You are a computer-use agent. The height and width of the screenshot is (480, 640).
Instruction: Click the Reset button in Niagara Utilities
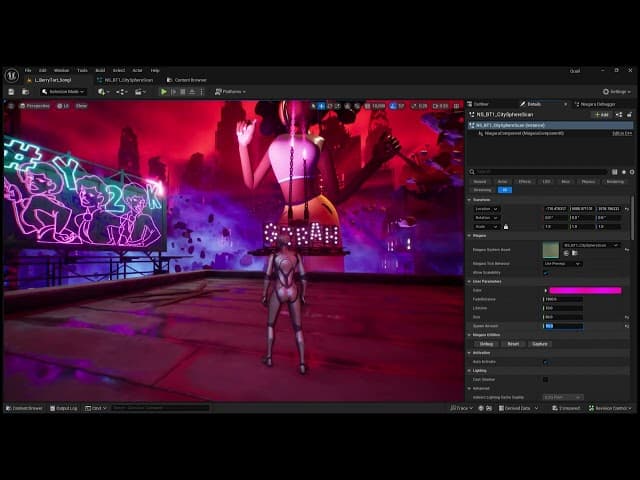point(513,344)
